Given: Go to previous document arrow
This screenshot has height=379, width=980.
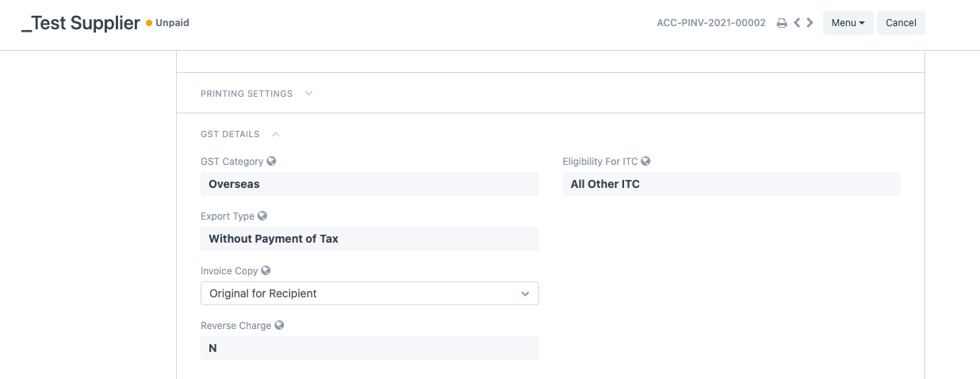Looking at the screenshot, I should coord(798,23).
